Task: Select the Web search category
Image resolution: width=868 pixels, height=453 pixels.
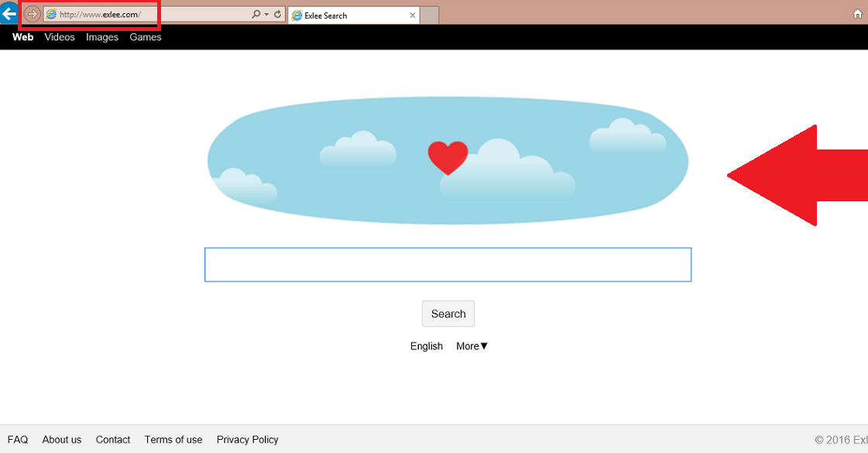Action: [23, 37]
